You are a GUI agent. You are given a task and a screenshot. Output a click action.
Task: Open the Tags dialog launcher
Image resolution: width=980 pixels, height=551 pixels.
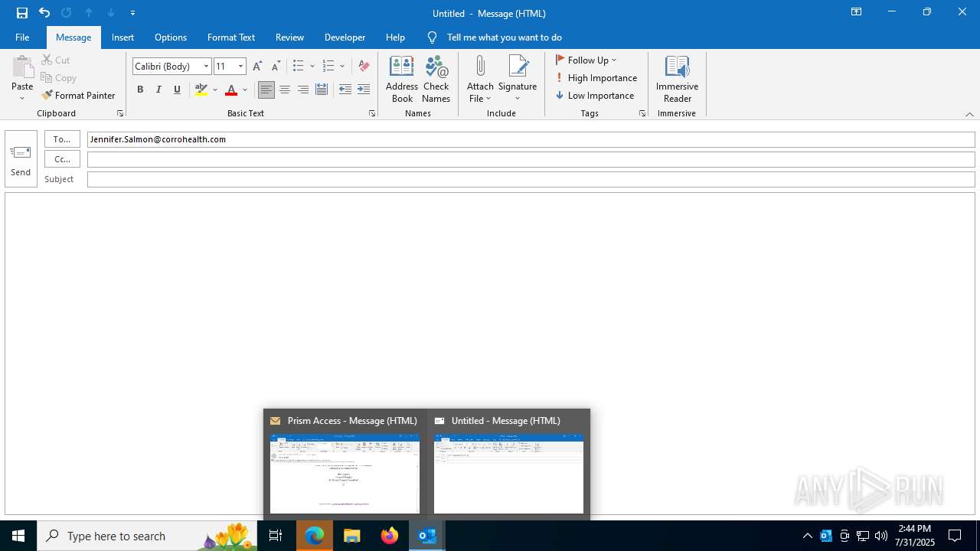tap(642, 113)
